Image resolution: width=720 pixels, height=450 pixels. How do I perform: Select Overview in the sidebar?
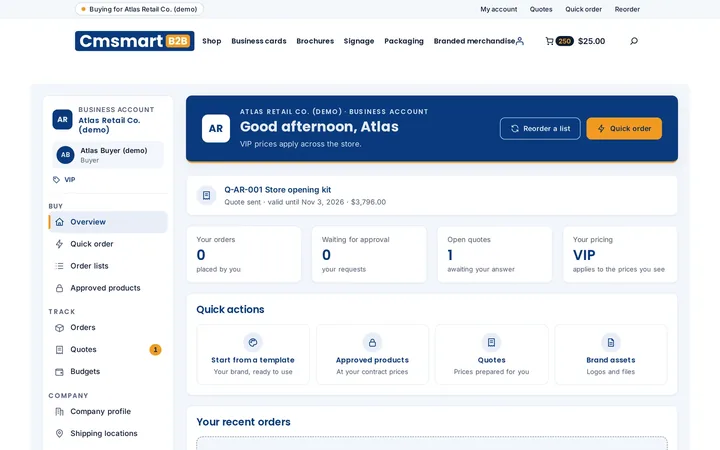(108, 222)
